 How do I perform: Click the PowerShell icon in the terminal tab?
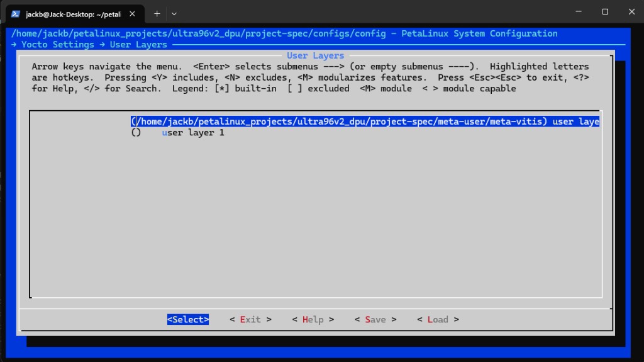click(16, 13)
